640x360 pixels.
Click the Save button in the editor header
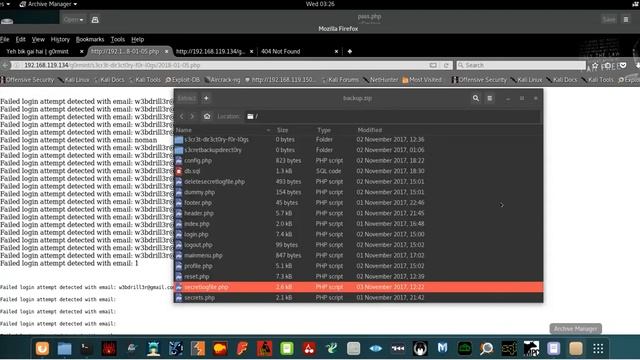pos(609,20)
